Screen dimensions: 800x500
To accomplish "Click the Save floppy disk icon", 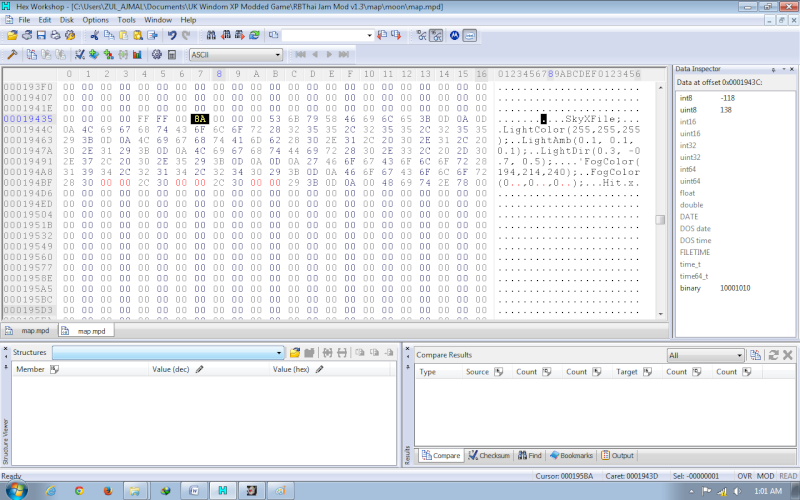I will pos(41,35).
